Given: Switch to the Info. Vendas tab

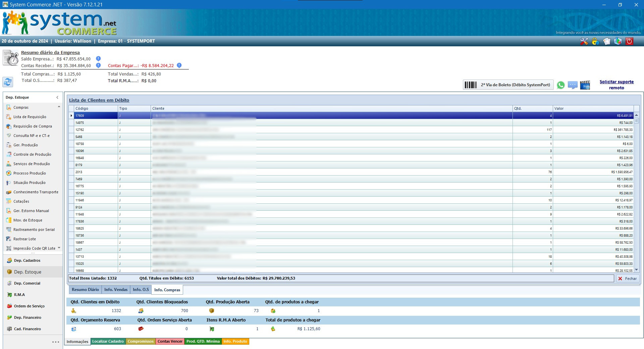Looking at the screenshot, I should point(116,290).
